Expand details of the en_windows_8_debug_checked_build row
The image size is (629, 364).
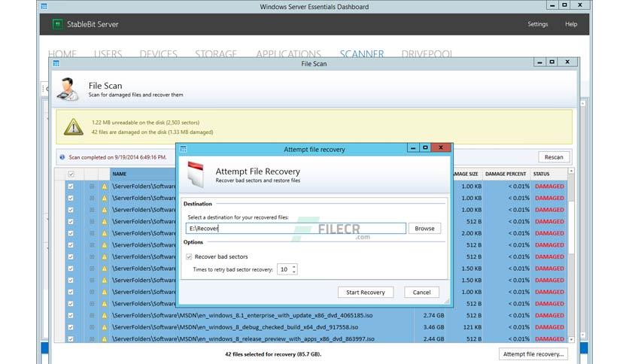click(x=92, y=327)
